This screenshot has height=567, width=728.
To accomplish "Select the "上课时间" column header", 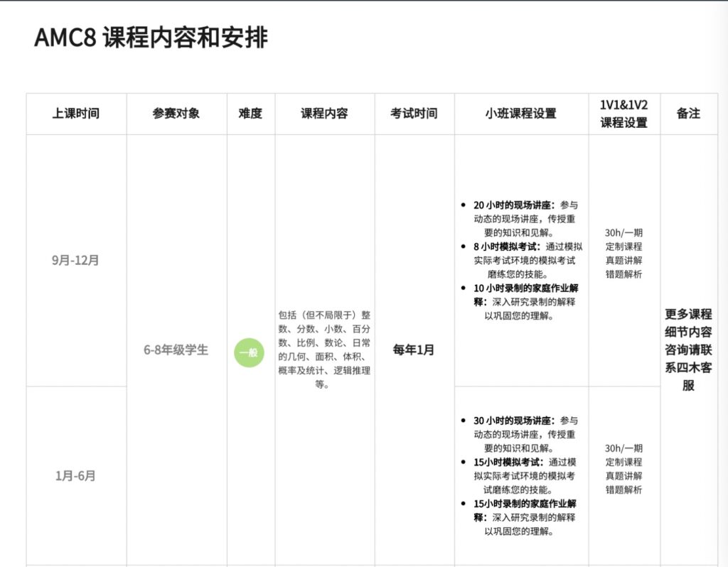I will pos(75,114).
